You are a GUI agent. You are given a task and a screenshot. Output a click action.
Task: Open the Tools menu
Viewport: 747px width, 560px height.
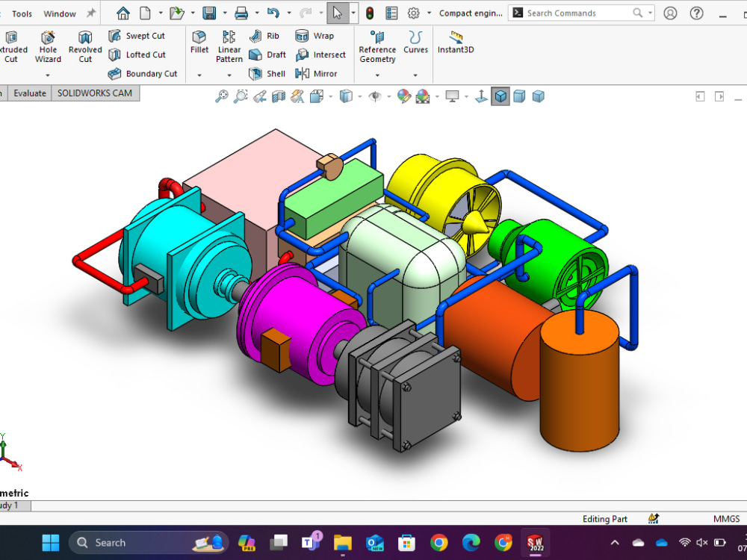point(22,13)
